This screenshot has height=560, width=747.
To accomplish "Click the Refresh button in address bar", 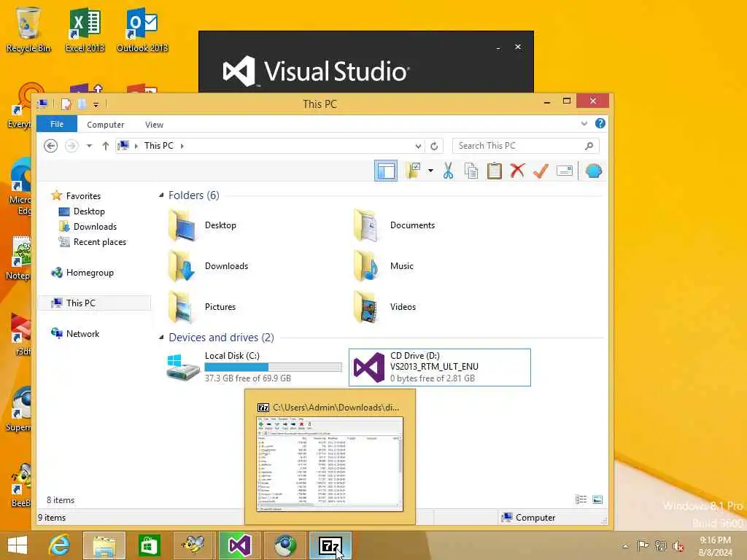I will tap(434, 146).
